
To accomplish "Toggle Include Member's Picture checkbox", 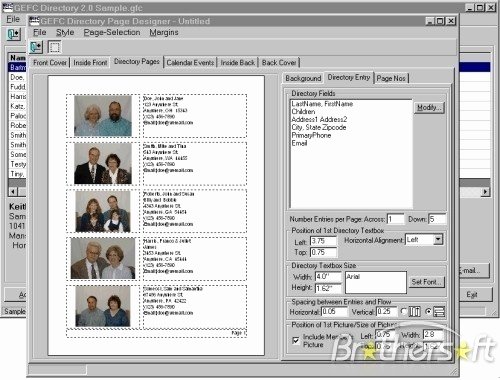I will tap(296, 340).
